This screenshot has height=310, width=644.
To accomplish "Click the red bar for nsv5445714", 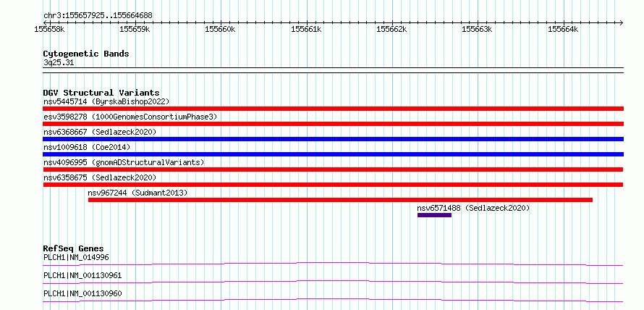I will pos(333,109).
